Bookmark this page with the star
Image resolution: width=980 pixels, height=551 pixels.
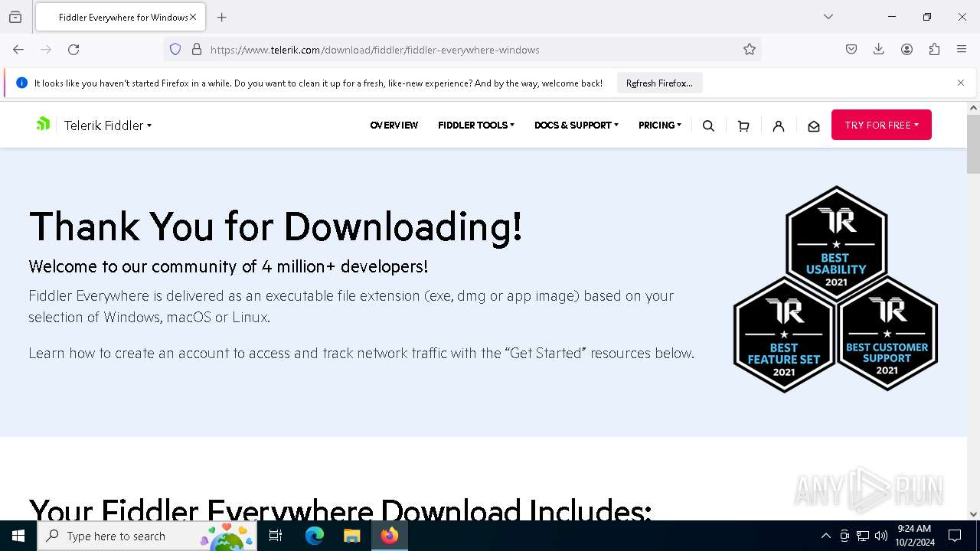(x=750, y=50)
